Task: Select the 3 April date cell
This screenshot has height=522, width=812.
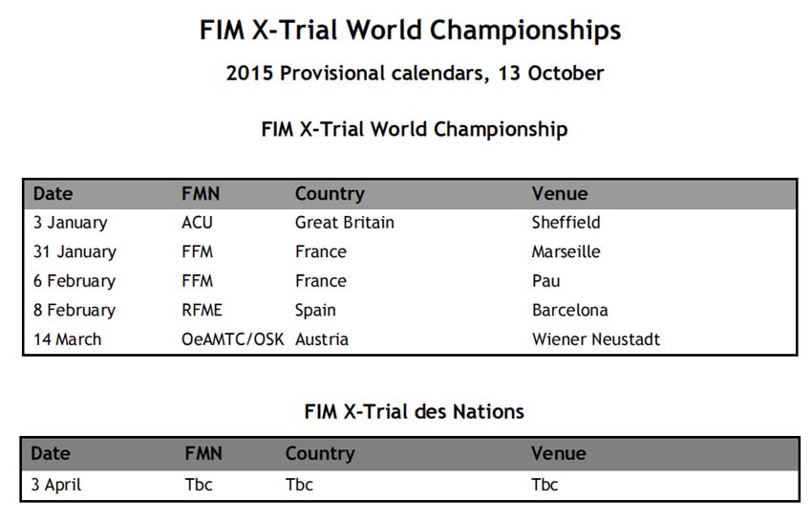Action: coord(56,486)
